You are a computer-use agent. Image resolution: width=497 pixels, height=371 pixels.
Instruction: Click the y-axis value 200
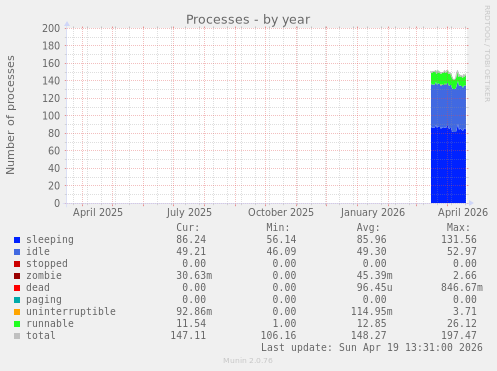(x=51, y=28)
